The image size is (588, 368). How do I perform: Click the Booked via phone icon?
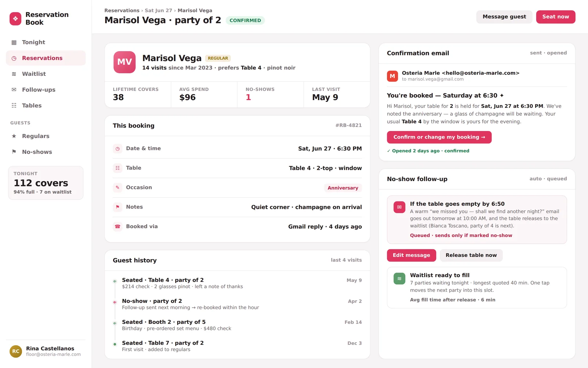(118, 227)
